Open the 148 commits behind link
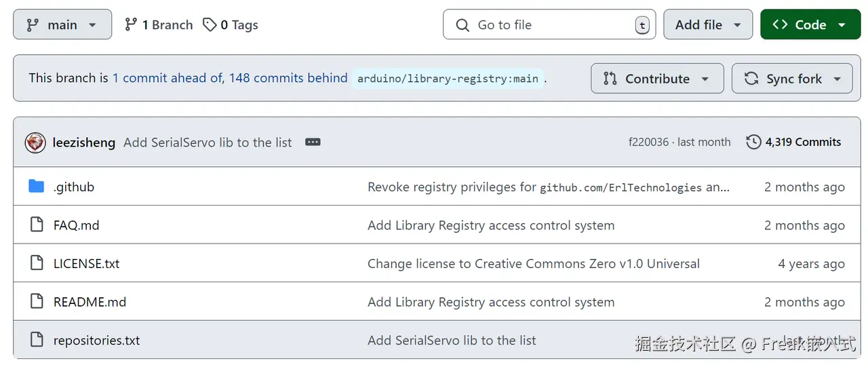Screen dimensions: 868x365 [288, 78]
